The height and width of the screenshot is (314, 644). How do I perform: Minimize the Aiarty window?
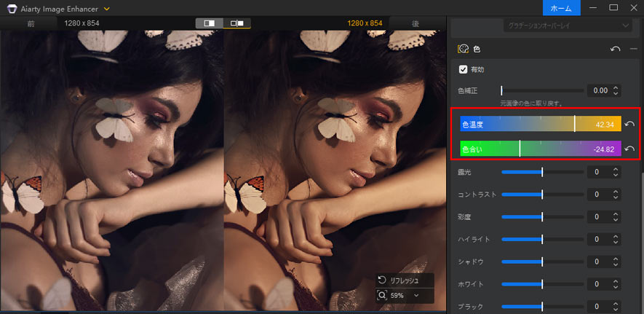click(x=593, y=8)
